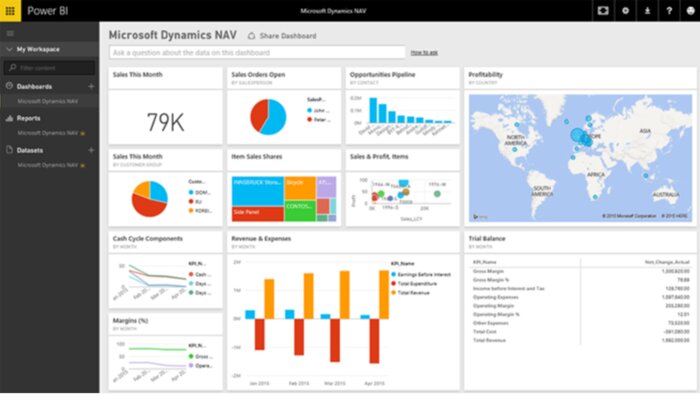
Task: Click the Share Dashboard button
Action: (x=282, y=36)
